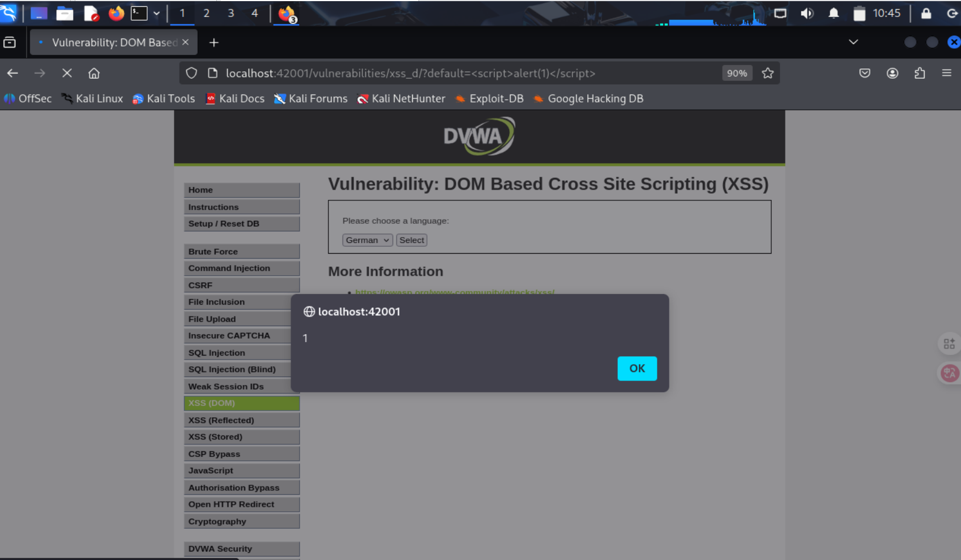Launch Firefox from the panel launcher

[116, 13]
